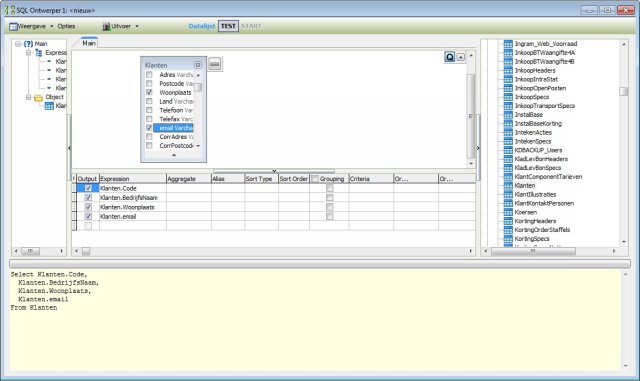Select KlantKontaktPersonen table
Viewport: 640px width, 381px height.
[544, 203]
